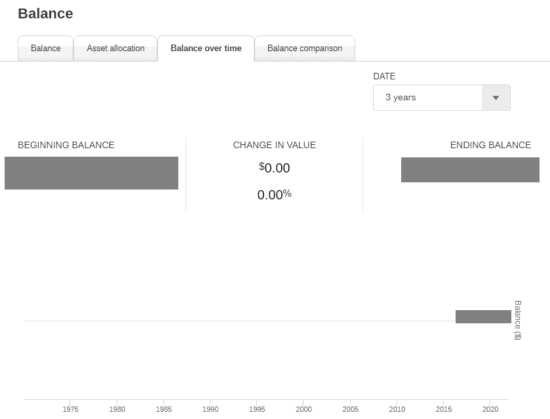Click the dropdown arrow in DATE selector

496,97
